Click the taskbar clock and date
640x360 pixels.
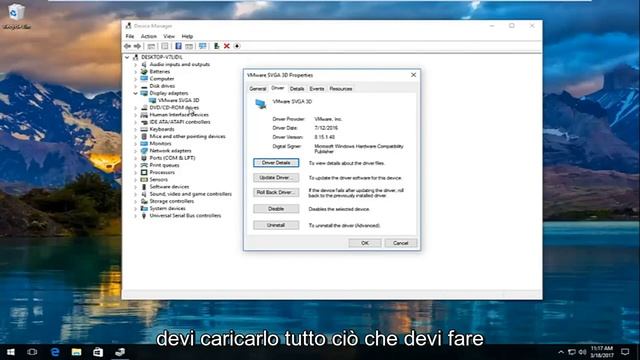point(602,352)
